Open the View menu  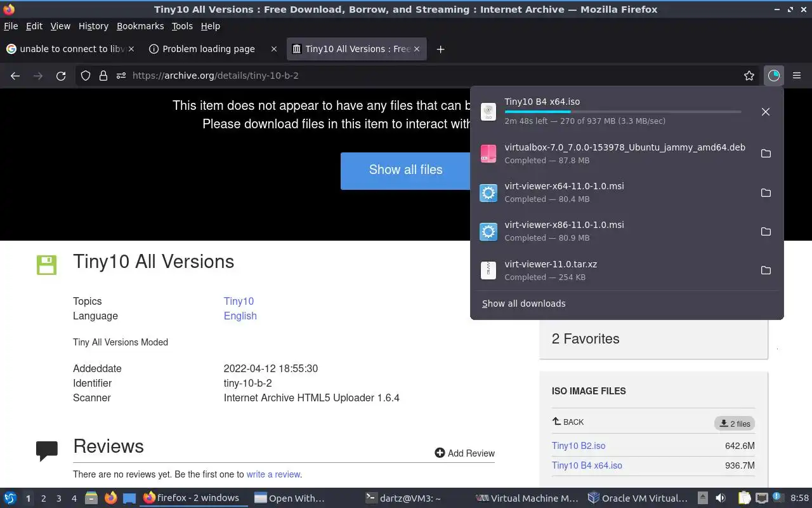pos(60,26)
